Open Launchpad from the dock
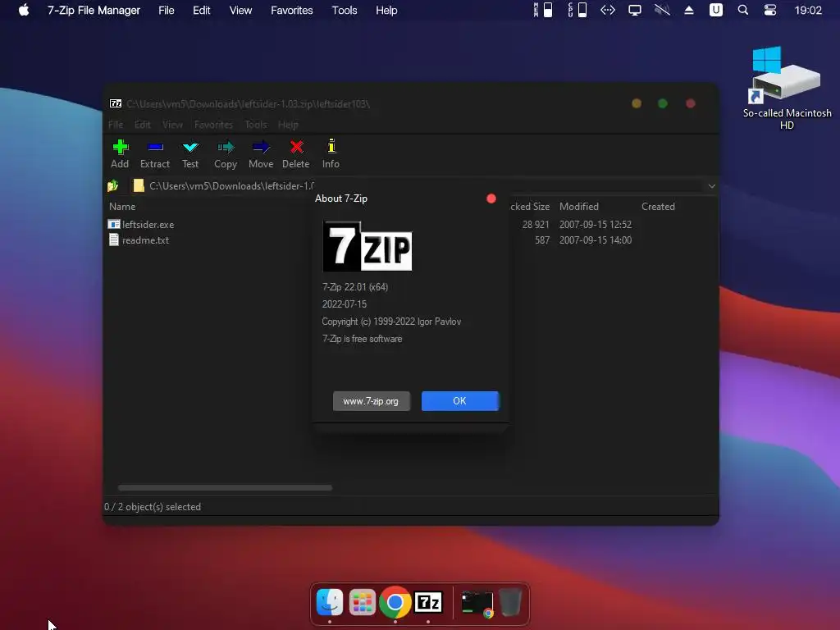The height and width of the screenshot is (630, 840). (362, 602)
